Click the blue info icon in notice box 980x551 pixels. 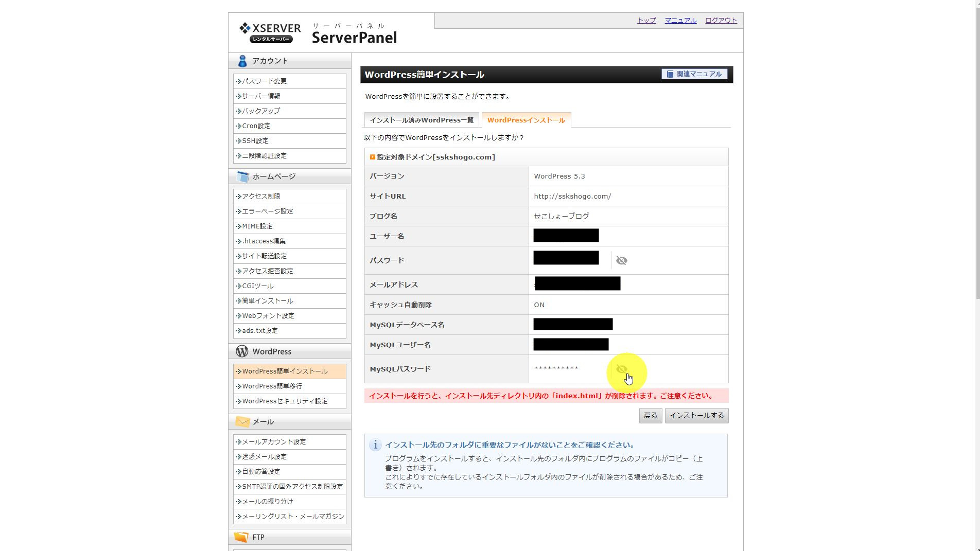coord(375,445)
